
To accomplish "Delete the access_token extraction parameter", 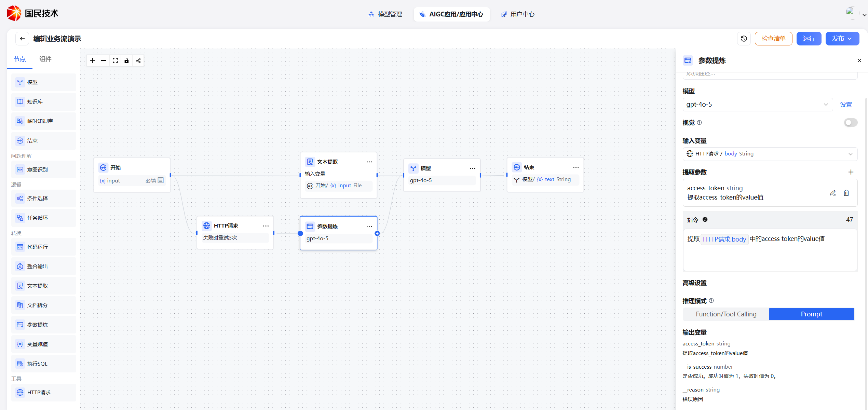I will click(846, 193).
